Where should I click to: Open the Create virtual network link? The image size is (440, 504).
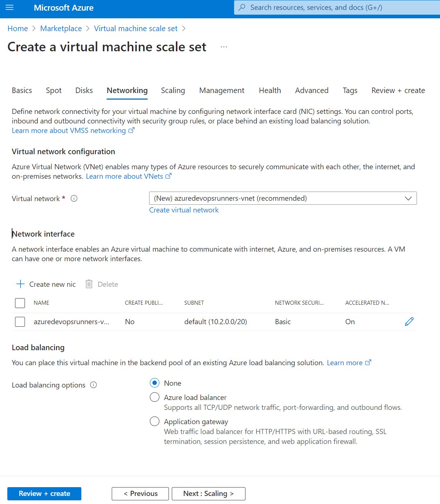(x=184, y=210)
